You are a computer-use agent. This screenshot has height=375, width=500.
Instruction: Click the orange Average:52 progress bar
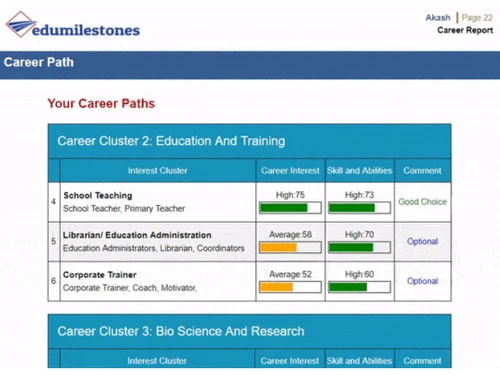(x=290, y=287)
